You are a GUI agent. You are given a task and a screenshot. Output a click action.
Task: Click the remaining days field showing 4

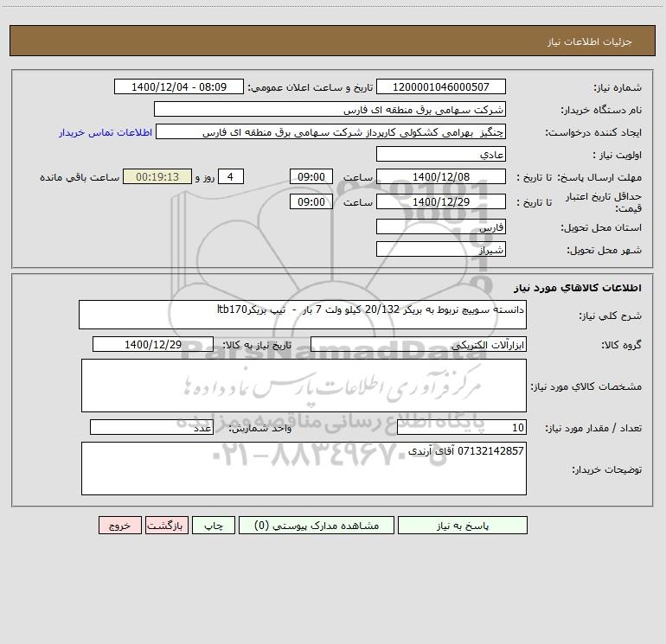tap(231, 176)
